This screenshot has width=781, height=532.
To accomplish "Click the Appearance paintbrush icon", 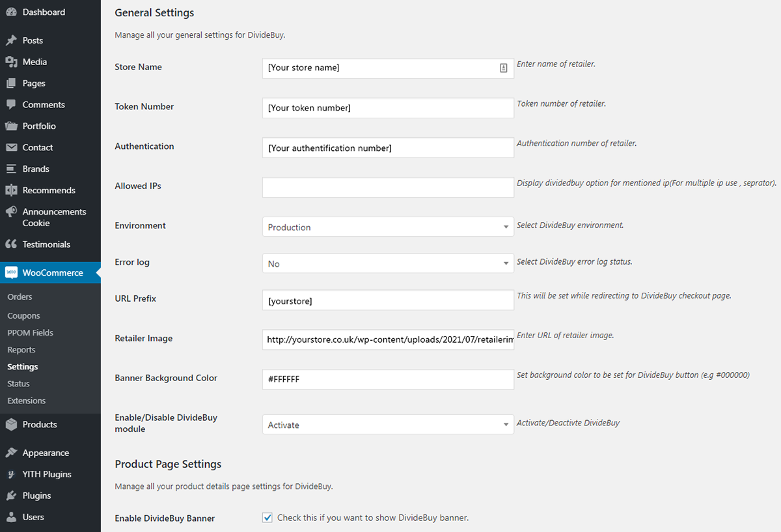I will [11, 453].
